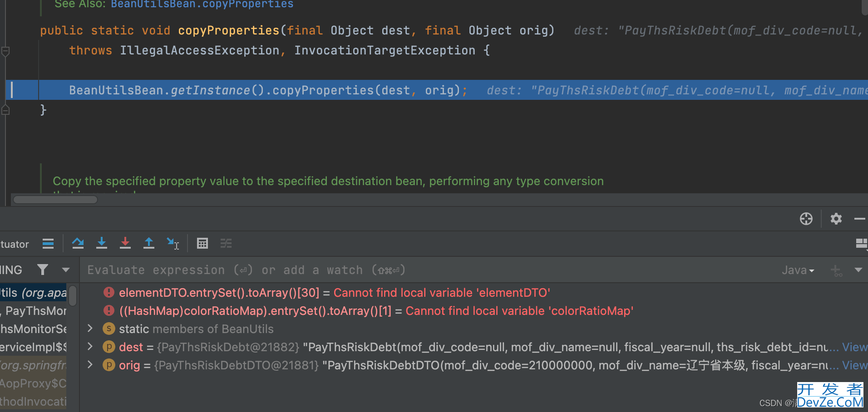
Task: Click the copyProperties method name in signature
Action: coord(229,30)
